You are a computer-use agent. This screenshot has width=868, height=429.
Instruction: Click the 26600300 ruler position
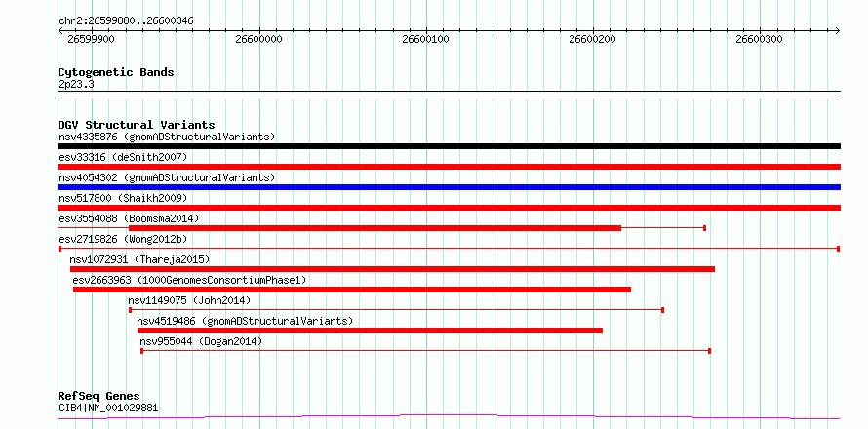tap(759, 39)
